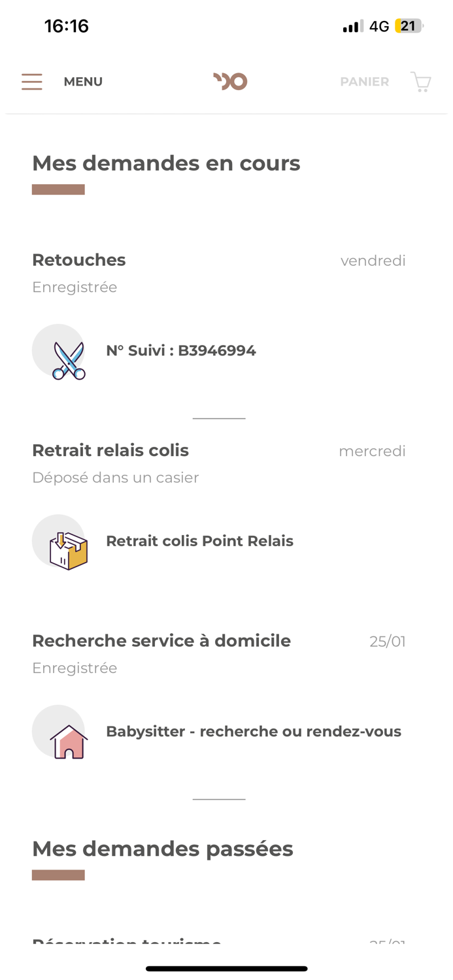The height and width of the screenshot is (980, 453).
Task: Tap the app logo in the header
Action: pos(229,80)
